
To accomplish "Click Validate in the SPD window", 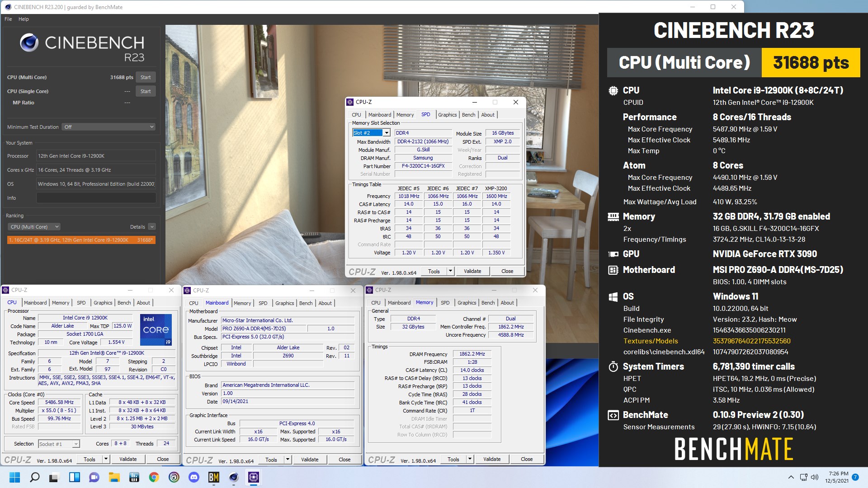I will coord(472,271).
